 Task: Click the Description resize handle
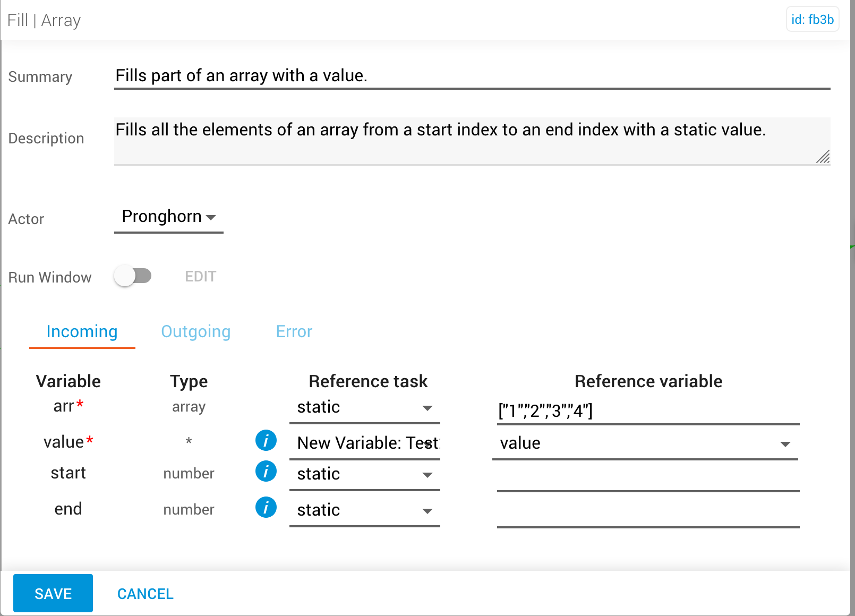pos(823,157)
